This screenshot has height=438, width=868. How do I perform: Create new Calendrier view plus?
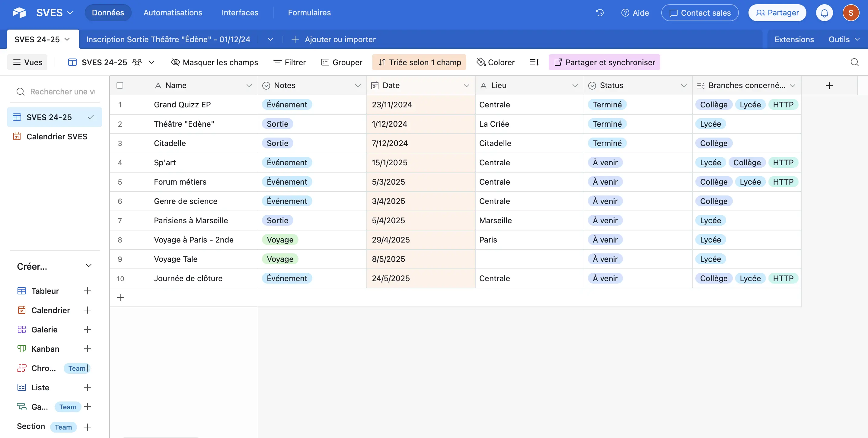pos(88,310)
